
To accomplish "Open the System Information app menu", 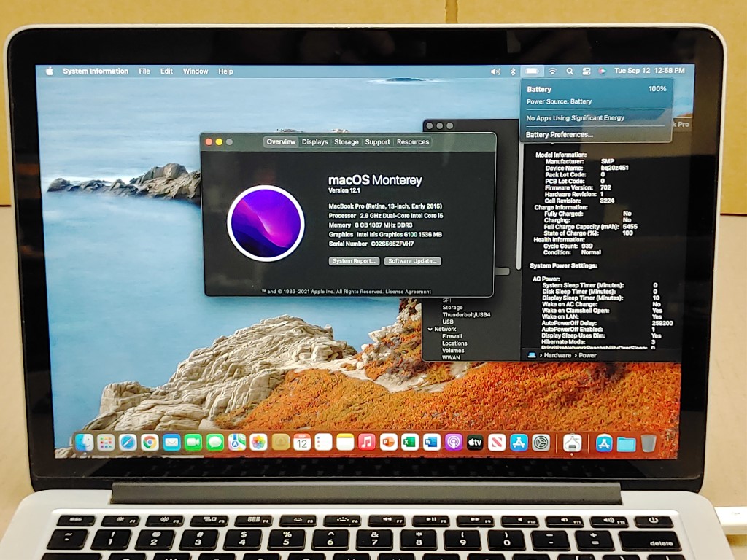I will (x=96, y=71).
